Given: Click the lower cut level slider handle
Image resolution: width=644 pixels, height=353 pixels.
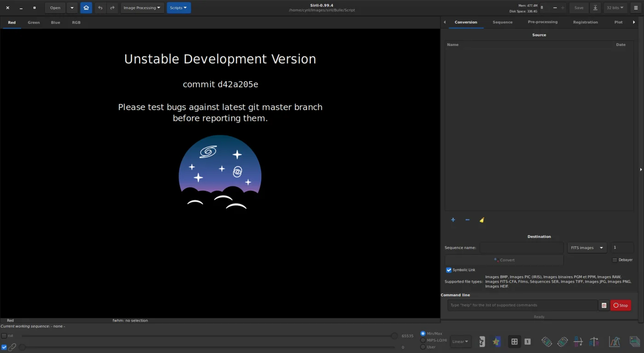Looking at the screenshot, I should coord(22,347).
